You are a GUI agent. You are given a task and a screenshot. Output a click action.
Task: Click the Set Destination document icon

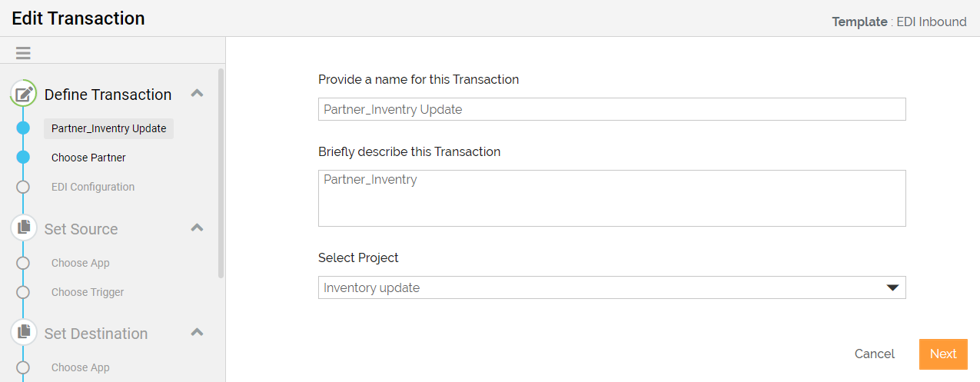(x=24, y=333)
